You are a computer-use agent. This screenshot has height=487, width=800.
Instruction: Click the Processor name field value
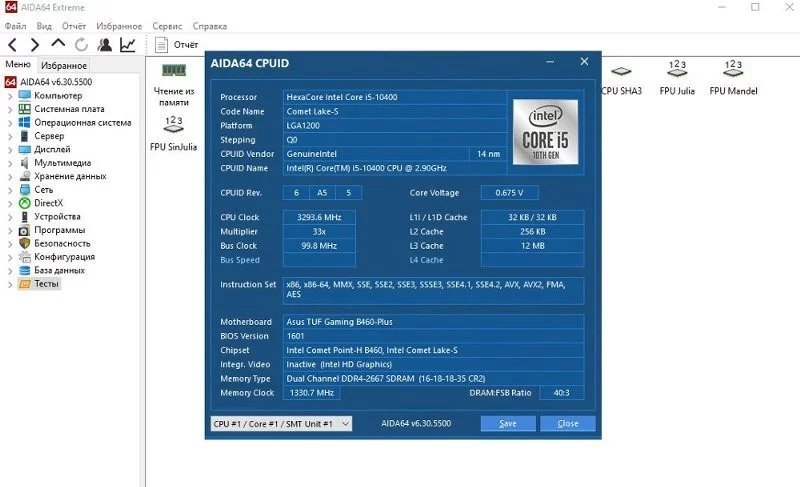pyautogui.click(x=394, y=97)
